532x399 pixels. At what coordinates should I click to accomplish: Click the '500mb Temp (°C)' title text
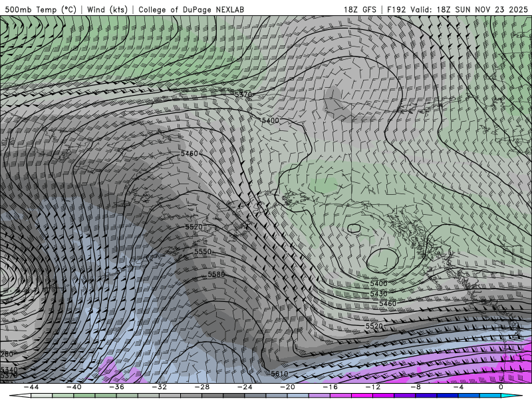pos(41,9)
